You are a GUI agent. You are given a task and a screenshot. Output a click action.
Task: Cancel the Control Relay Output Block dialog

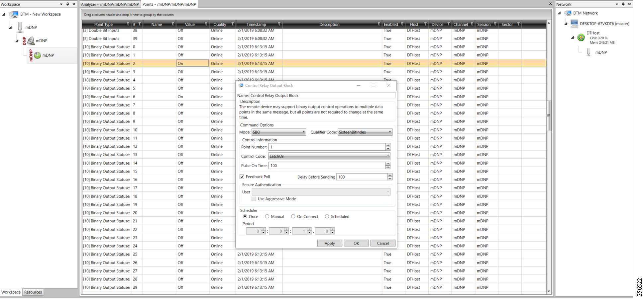[x=383, y=243]
